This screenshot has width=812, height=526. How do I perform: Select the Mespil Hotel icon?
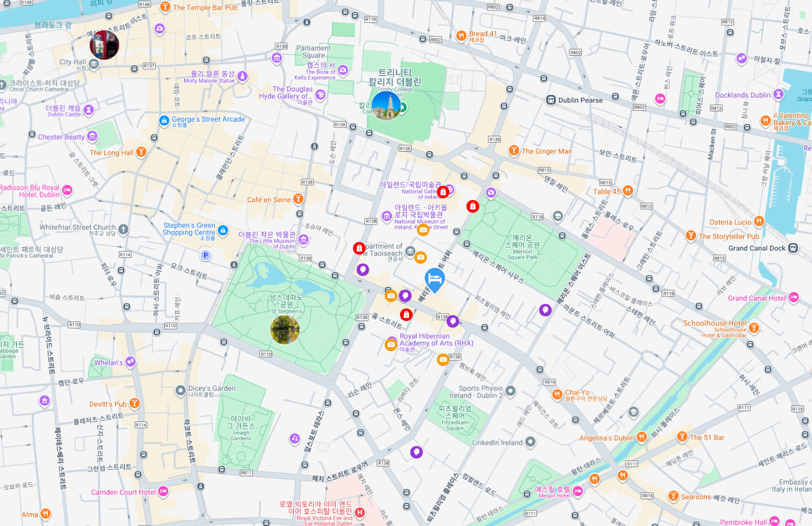(578, 491)
